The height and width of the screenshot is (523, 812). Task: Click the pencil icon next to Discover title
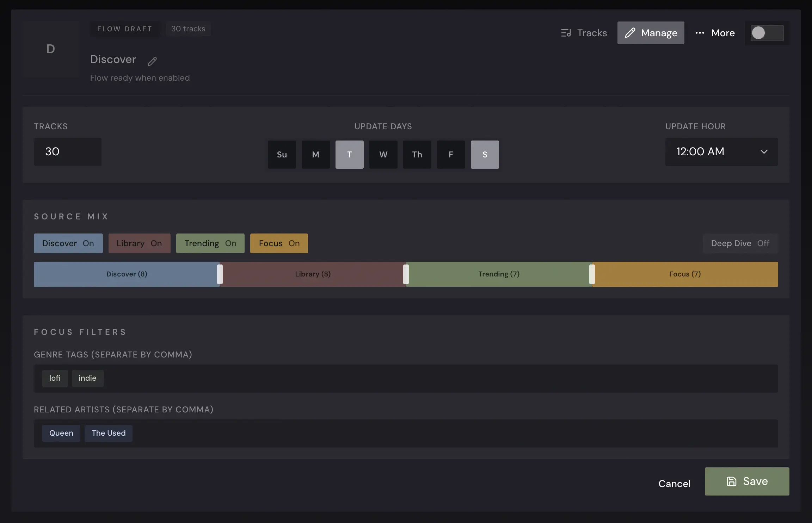[152, 61]
